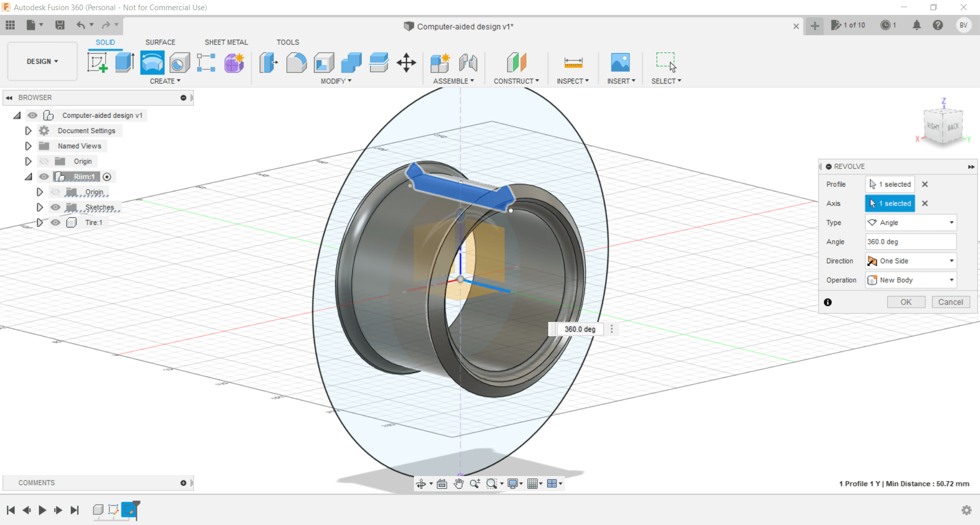This screenshot has width=980, height=525.
Task: Switch to the SURFACE tab
Action: (160, 42)
